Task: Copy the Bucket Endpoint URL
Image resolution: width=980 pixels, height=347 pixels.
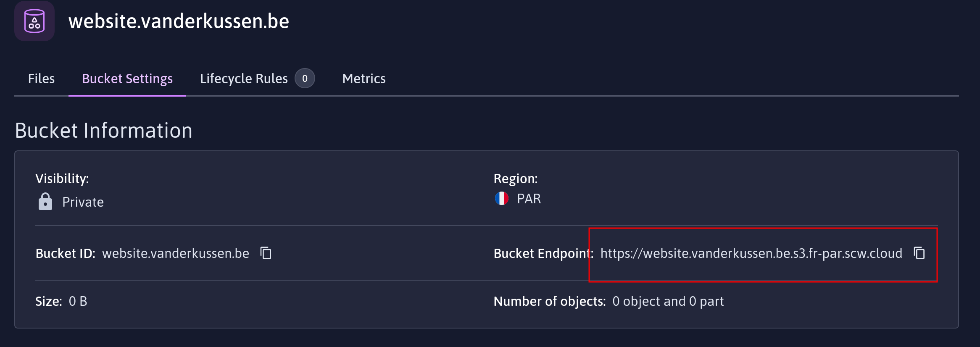Action: click(x=919, y=253)
